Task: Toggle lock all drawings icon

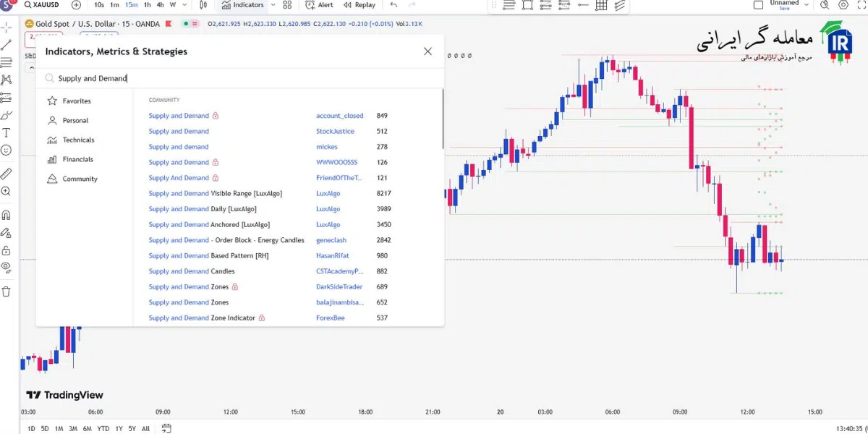Action: 7,250
